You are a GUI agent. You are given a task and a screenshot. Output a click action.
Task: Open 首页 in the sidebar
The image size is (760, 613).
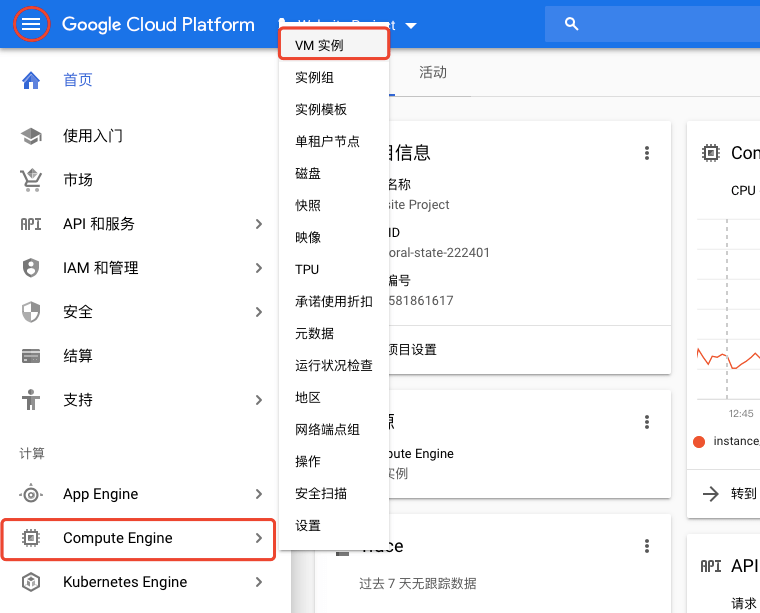pyautogui.click(x=78, y=80)
